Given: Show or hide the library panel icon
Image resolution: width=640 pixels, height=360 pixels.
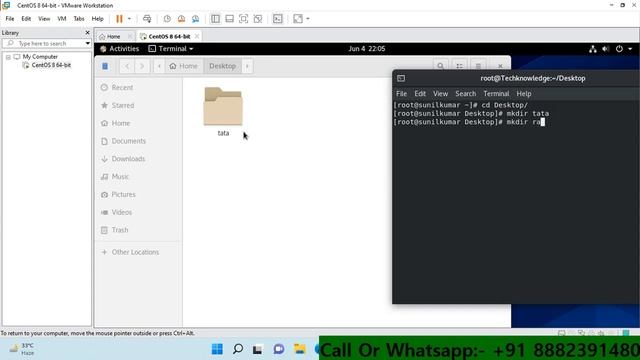Looking at the screenshot, I should 215,19.
